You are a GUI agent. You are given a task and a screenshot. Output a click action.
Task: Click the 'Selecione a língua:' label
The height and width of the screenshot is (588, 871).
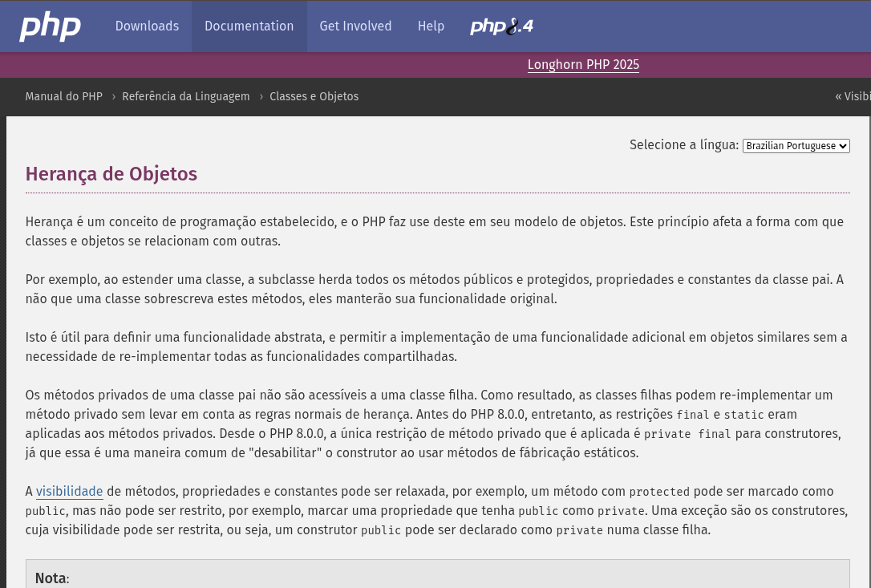684,145
